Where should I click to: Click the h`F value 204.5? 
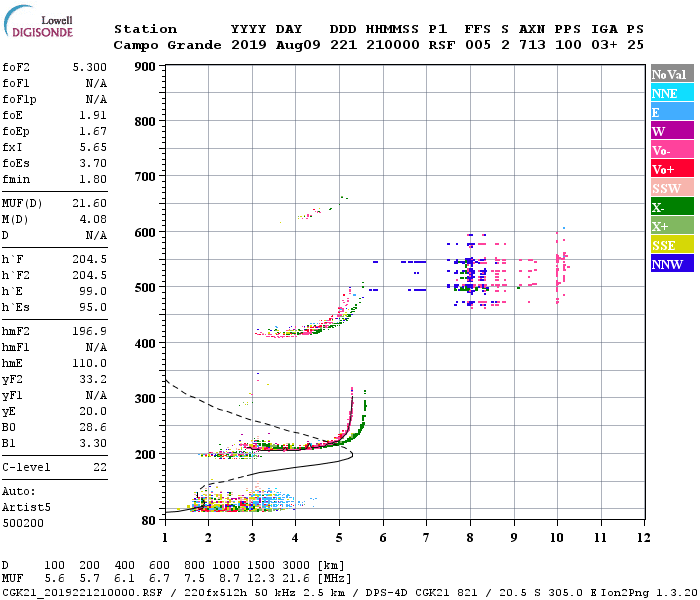(x=90, y=259)
